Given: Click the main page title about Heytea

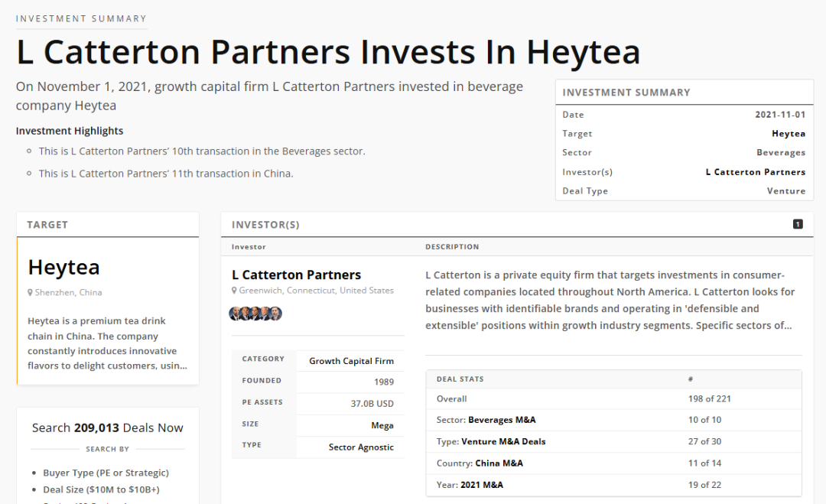Looking at the screenshot, I should tap(328, 52).
